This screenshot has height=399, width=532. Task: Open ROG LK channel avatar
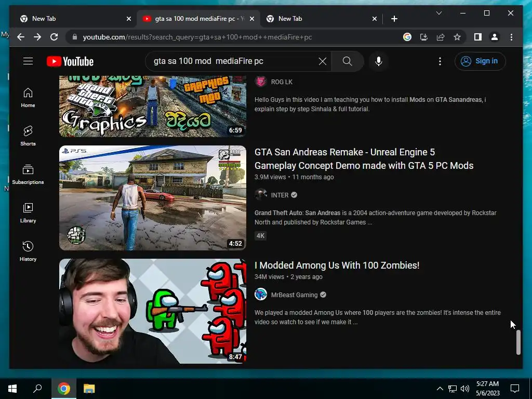pos(261,82)
